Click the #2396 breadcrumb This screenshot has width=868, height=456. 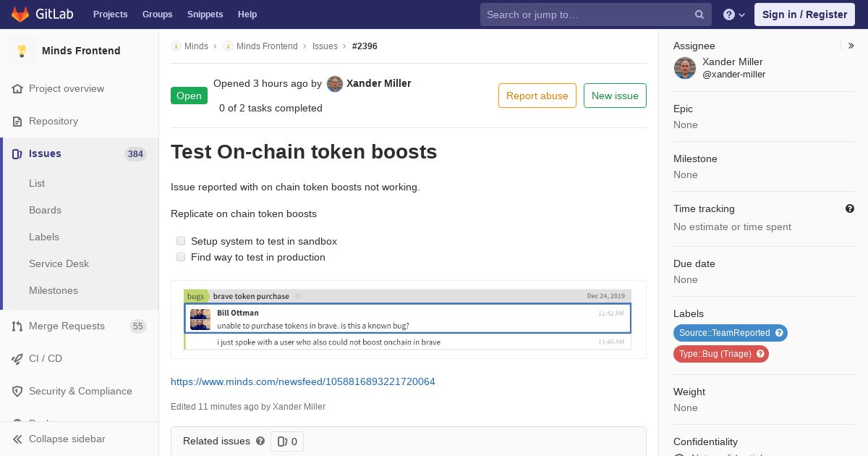(x=365, y=46)
